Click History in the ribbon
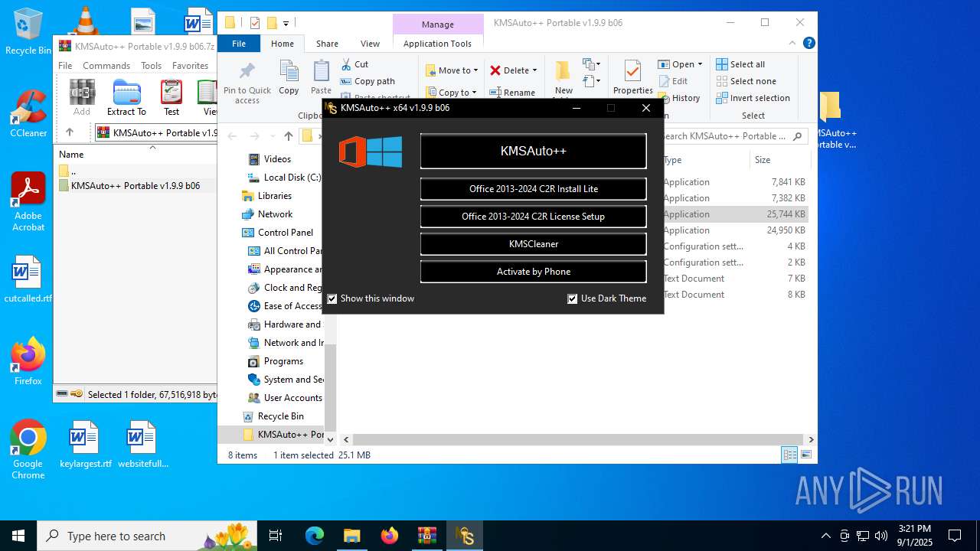Image resolution: width=980 pixels, height=551 pixels. [x=679, y=98]
